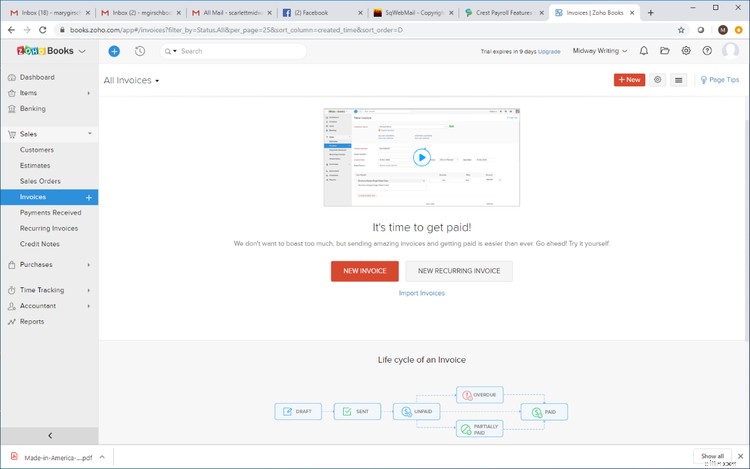Image resolution: width=750 pixels, height=469 pixels.
Task: Click the SENT stage in invoice life cycle
Action: (357, 411)
